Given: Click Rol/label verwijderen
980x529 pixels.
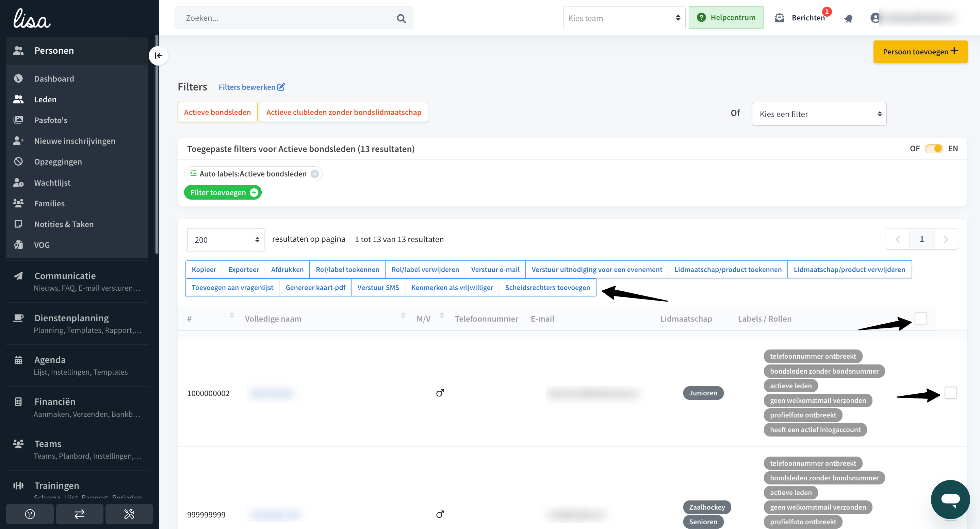Looking at the screenshot, I should pos(425,270).
